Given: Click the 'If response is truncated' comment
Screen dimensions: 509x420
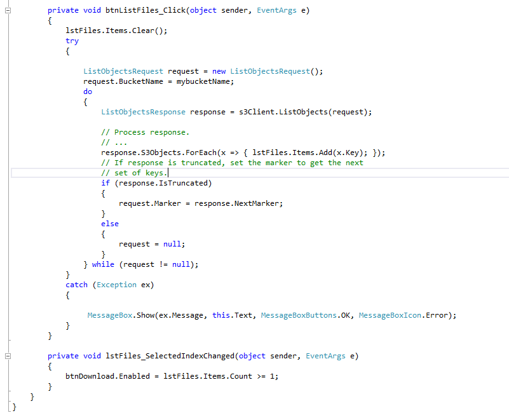Looking at the screenshot, I should pyautogui.click(x=232, y=163).
